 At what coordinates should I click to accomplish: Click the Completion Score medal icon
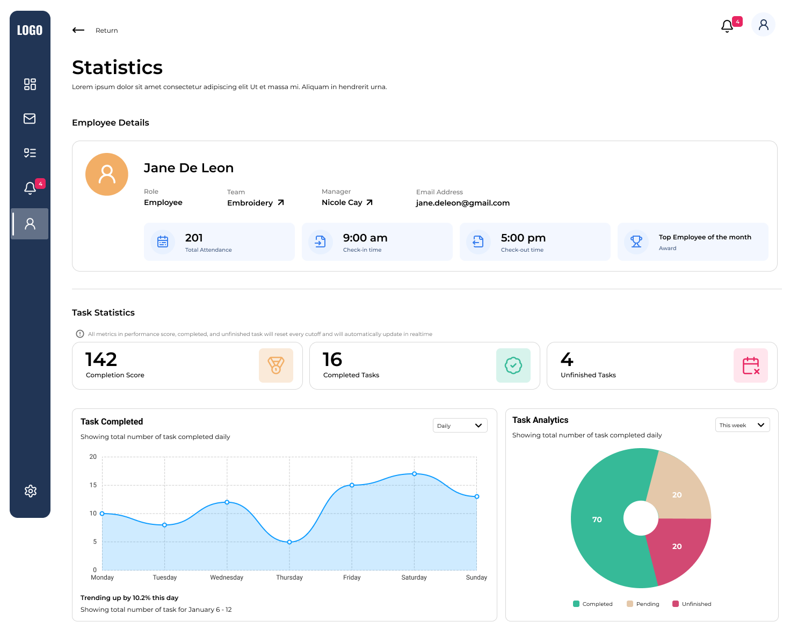pos(277,365)
